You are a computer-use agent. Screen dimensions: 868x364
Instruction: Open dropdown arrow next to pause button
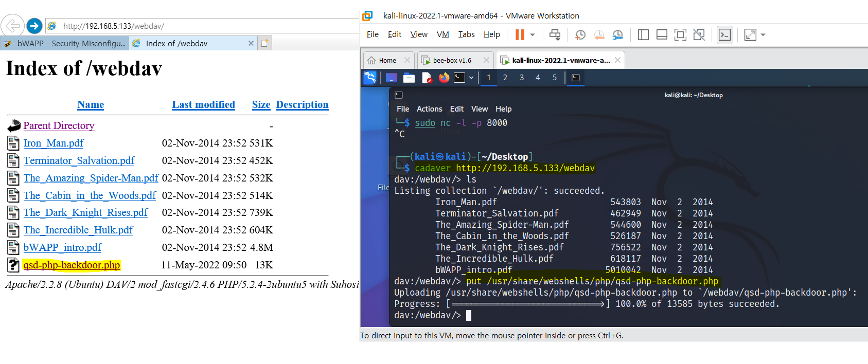533,35
